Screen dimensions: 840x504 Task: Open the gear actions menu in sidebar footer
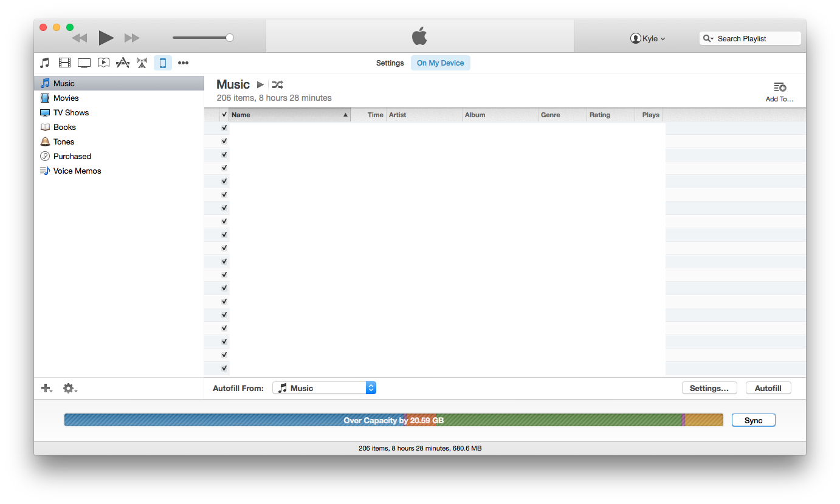pos(70,388)
